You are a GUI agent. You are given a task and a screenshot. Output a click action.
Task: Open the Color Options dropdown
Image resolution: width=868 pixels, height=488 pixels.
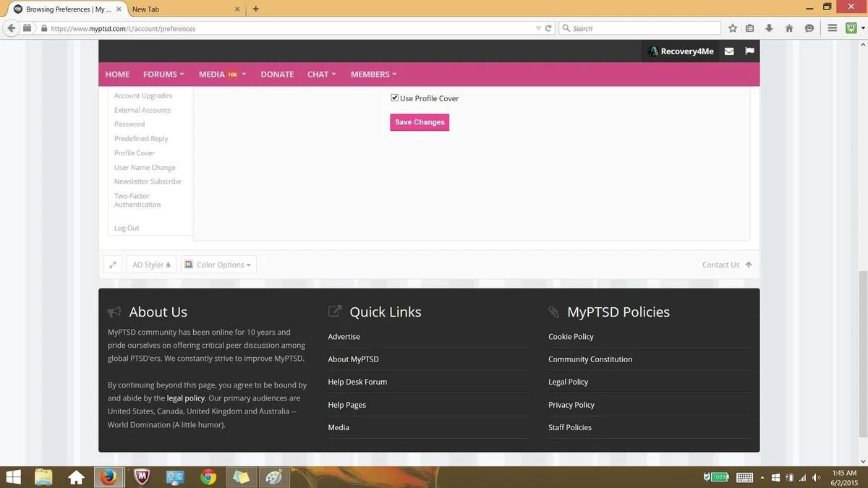(218, 265)
